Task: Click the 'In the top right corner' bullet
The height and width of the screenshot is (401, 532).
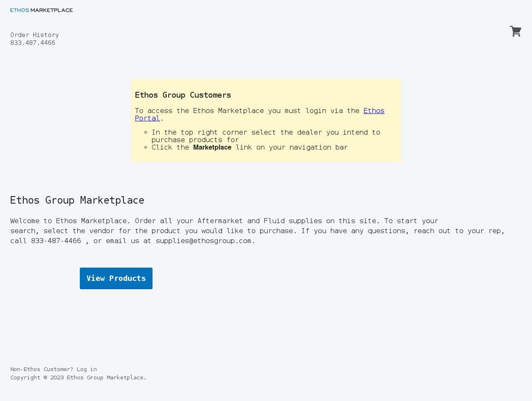Action: pyautogui.click(x=265, y=136)
